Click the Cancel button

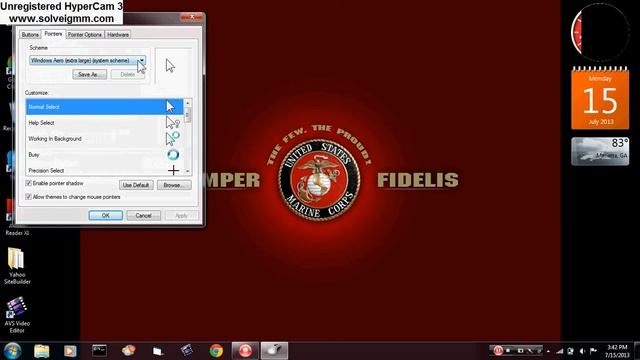[144, 215]
